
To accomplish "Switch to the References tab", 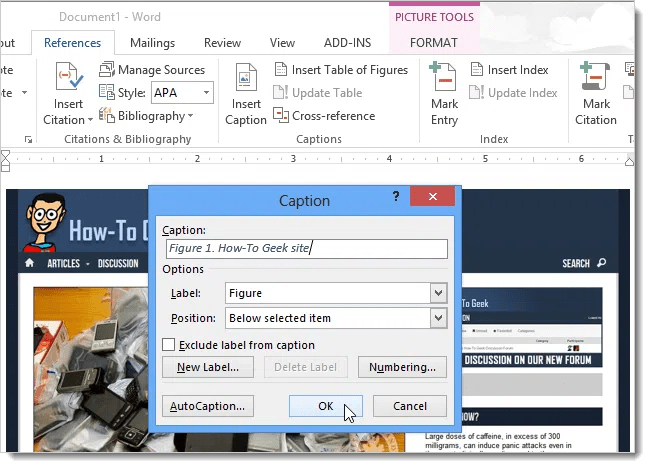I will pyautogui.click(x=72, y=43).
